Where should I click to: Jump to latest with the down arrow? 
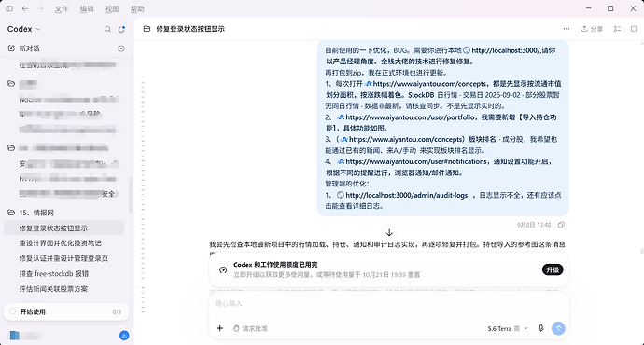coord(389,232)
